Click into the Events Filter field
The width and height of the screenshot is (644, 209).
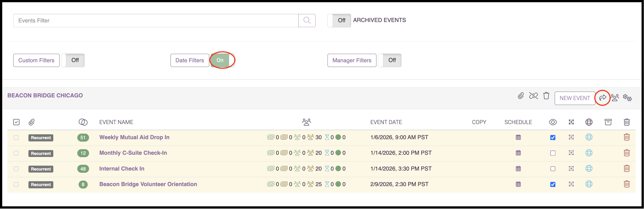pyautogui.click(x=156, y=20)
